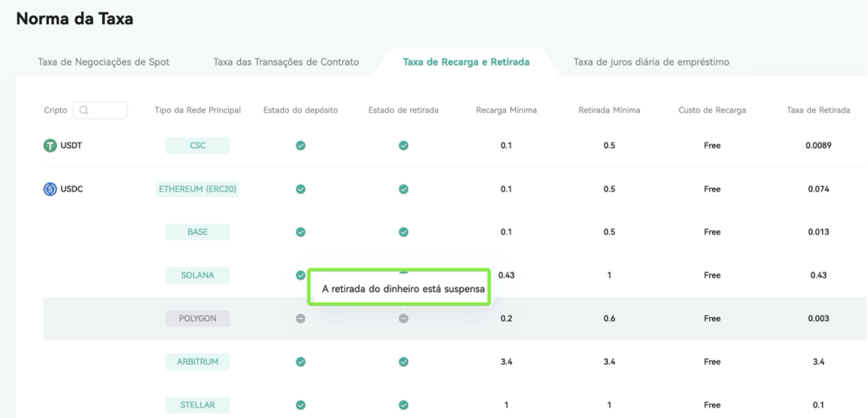
Task: Click the CSC deposit status checkmark icon
Action: tap(300, 146)
